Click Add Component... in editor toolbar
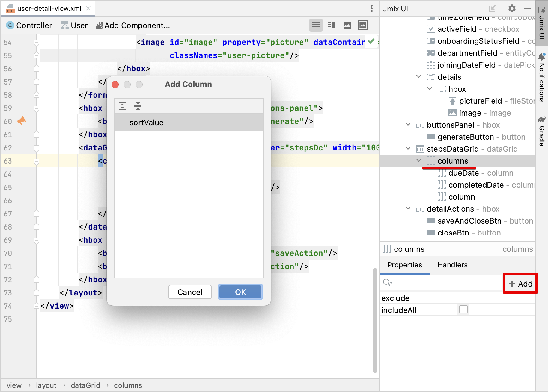 click(133, 25)
